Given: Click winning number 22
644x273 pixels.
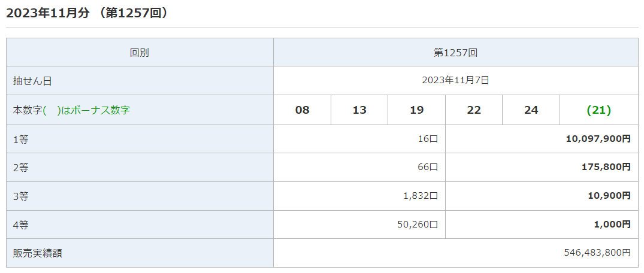Looking at the screenshot, I should point(474,110).
